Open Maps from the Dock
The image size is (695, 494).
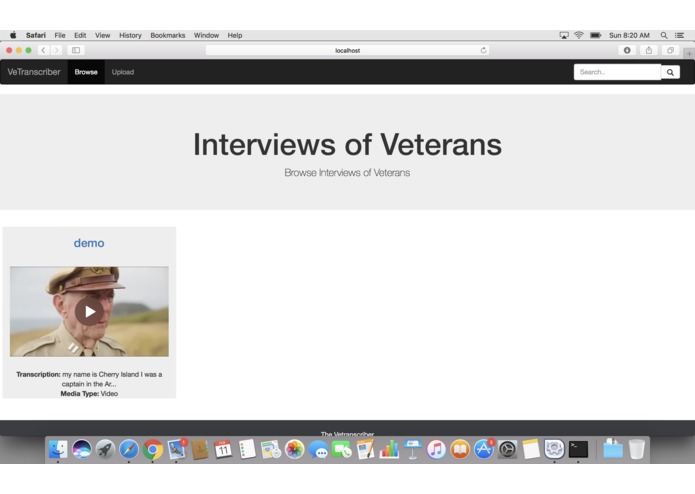coord(271,449)
